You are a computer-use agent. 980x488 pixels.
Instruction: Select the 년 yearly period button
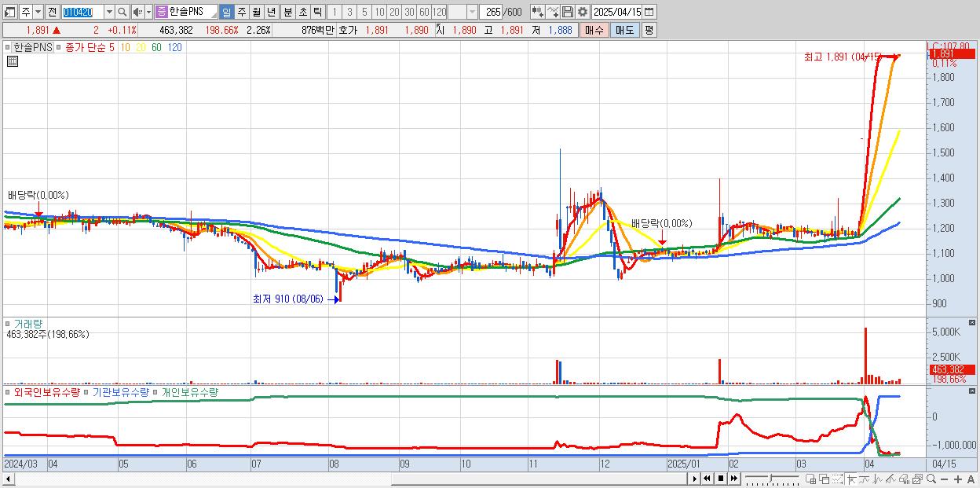pos(271,12)
